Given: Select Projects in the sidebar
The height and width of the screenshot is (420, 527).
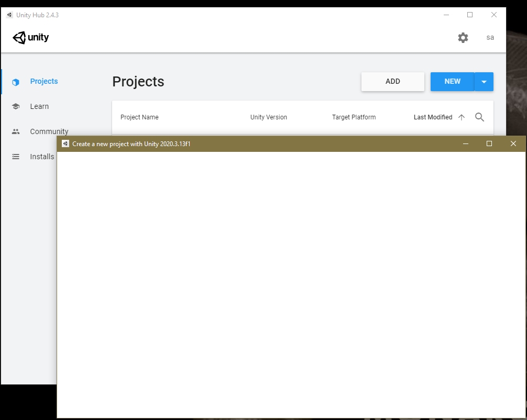Looking at the screenshot, I should tap(43, 81).
